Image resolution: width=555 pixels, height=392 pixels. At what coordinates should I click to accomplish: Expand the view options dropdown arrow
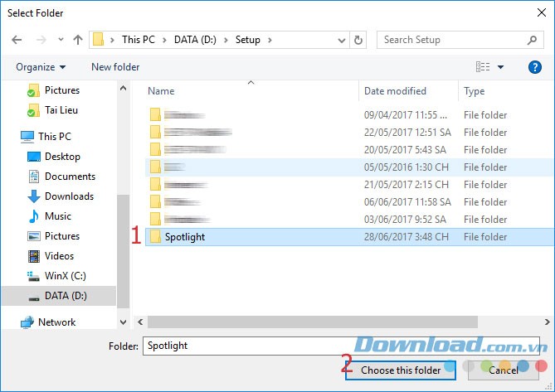pos(501,67)
